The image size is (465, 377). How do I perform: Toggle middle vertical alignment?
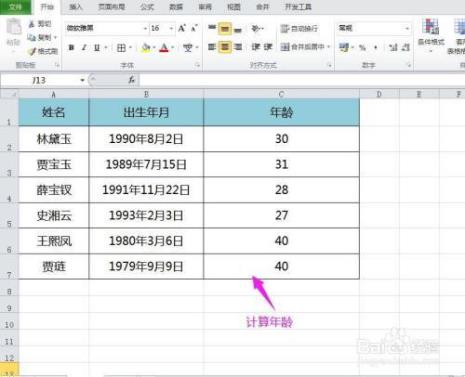coord(225,29)
